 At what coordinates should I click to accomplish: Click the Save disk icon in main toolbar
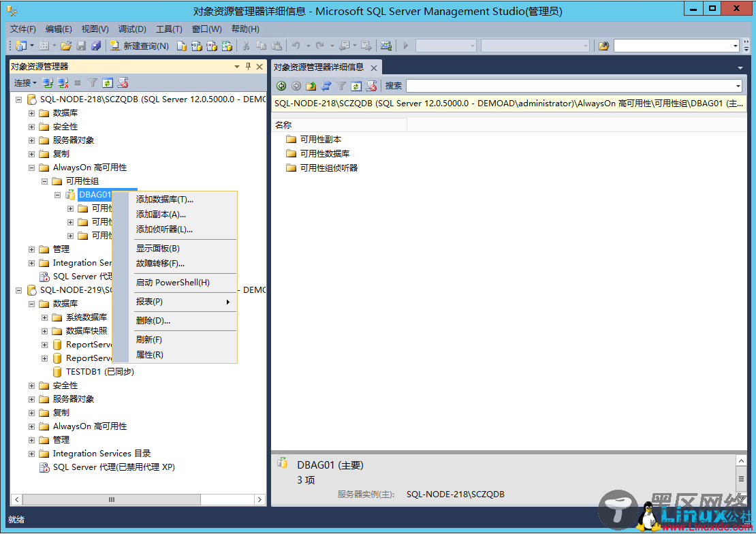click(82, 46)
